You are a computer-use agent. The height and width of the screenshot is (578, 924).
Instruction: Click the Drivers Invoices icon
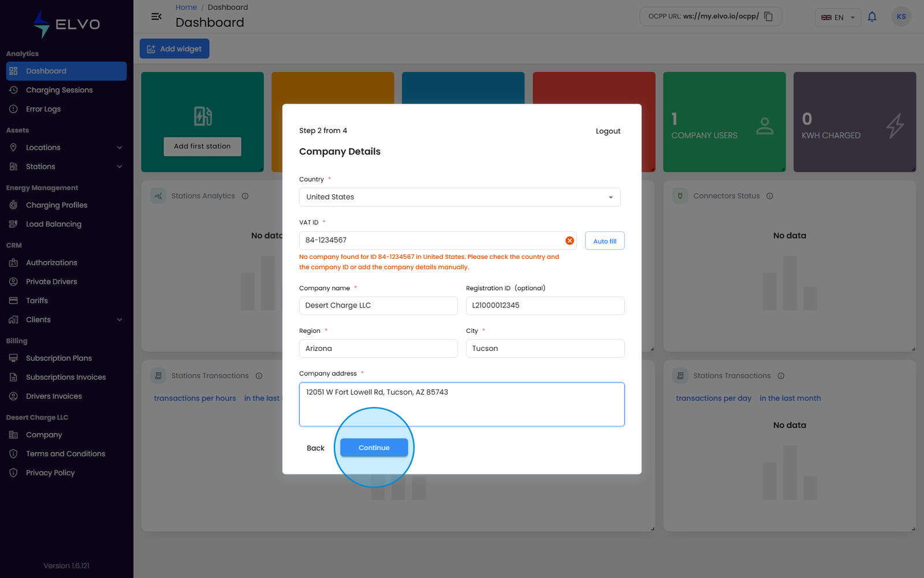pos(13,397)
